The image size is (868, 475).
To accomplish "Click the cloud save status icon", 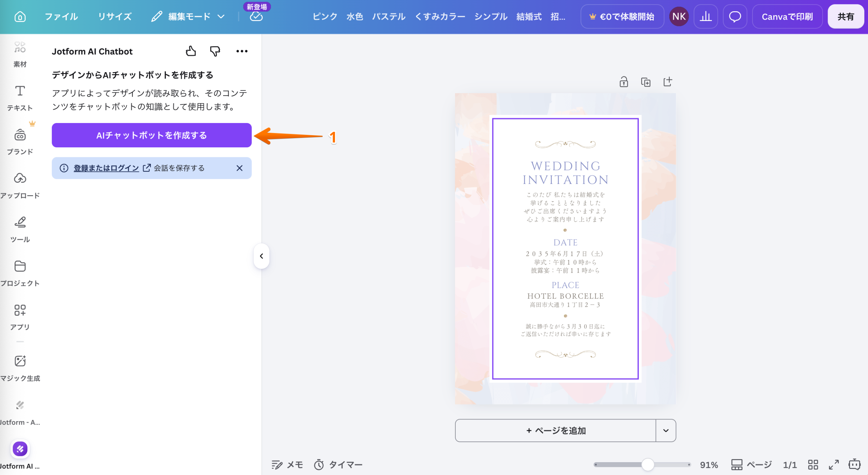I will [256, 17].
